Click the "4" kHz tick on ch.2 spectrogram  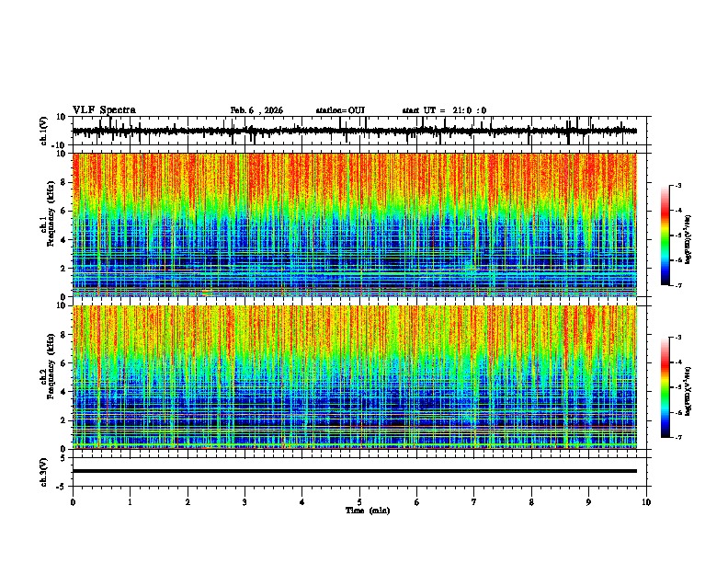63,392
